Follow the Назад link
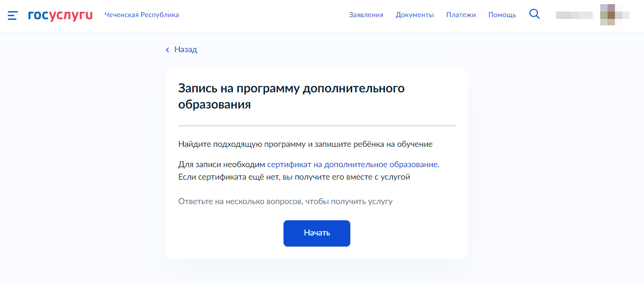Viewport: 644px width, 284px height. pos(185,49)
